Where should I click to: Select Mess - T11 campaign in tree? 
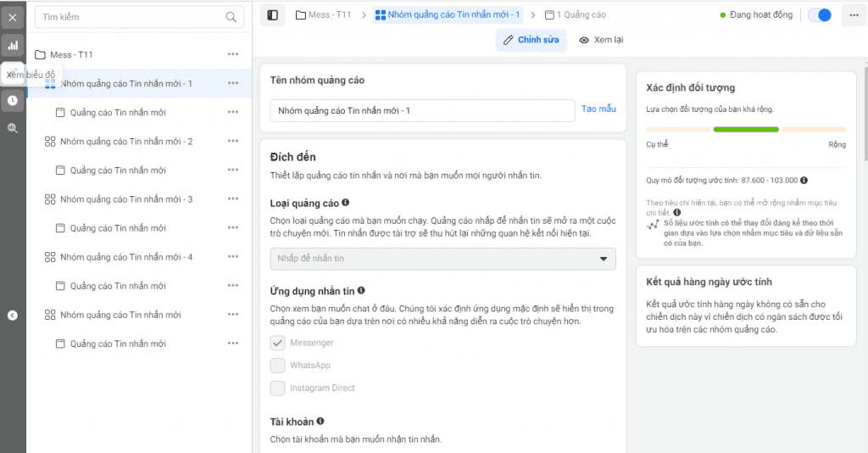[71, 55]
